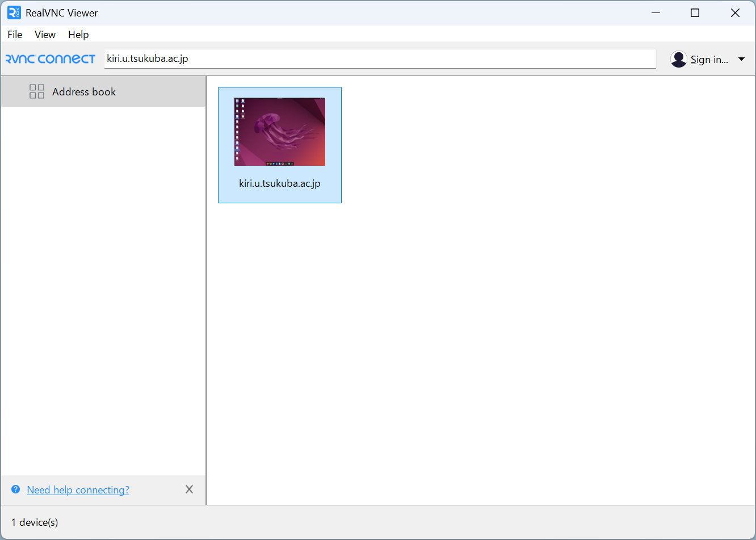The height and width of the screenshot is (540, 756).
Task: Close the RealVNC Viewer window
Action: [x=735, y=12]
